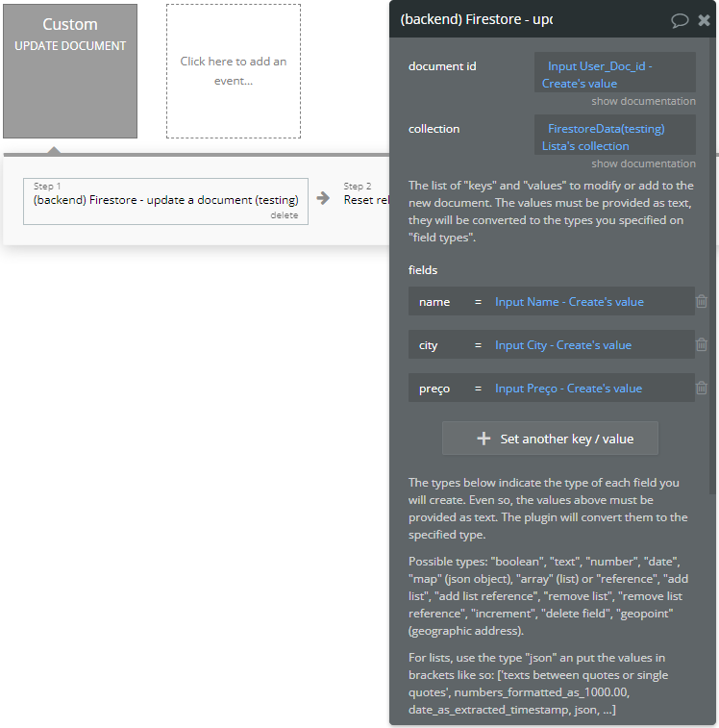
Task: Delete Step 1 using the delete link
Action: pos(284,215)
